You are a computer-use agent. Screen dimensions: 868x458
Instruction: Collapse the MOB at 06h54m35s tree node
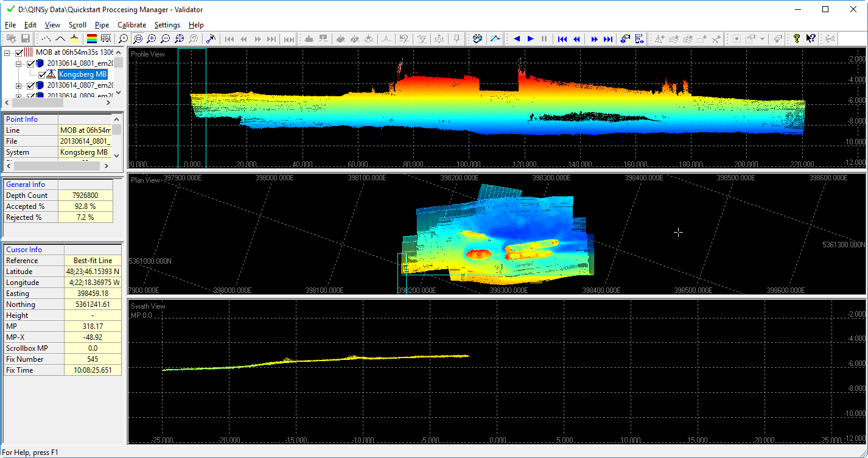[8, 53]
